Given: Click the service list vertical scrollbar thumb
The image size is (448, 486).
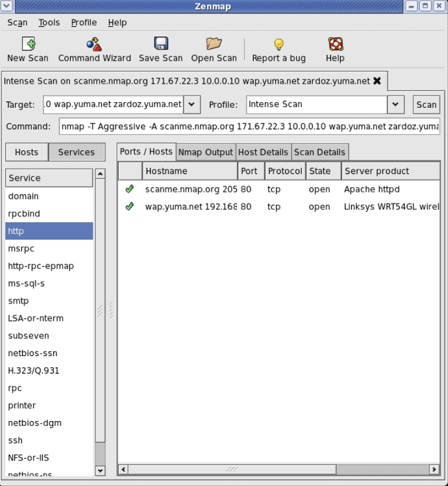Looking at the screenshot, I should pos(100,311).
